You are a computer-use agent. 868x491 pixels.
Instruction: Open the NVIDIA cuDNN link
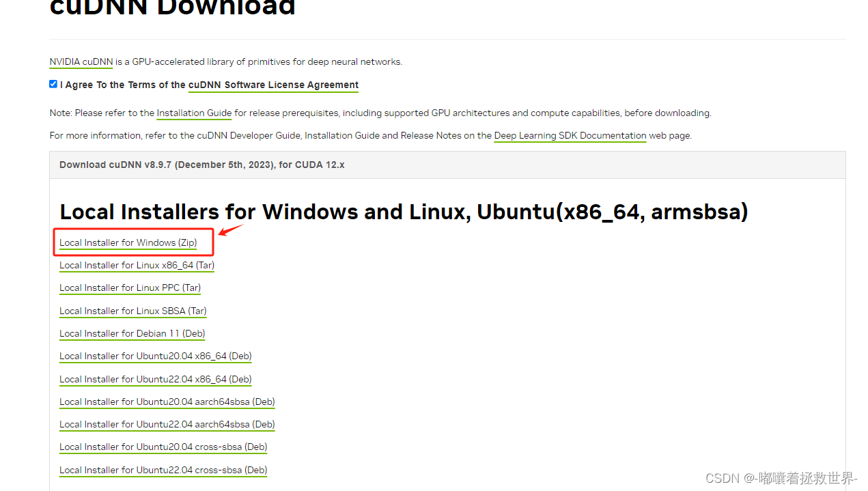81,61
